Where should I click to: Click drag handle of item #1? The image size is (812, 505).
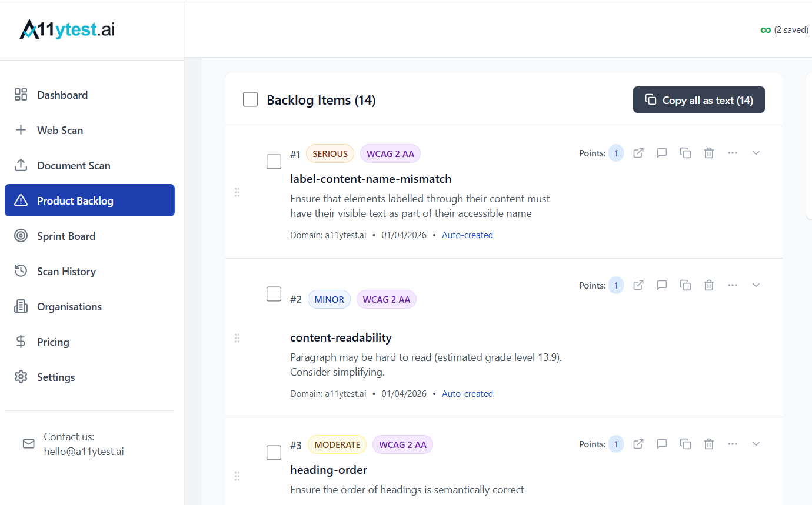click(x=237, y=192)
